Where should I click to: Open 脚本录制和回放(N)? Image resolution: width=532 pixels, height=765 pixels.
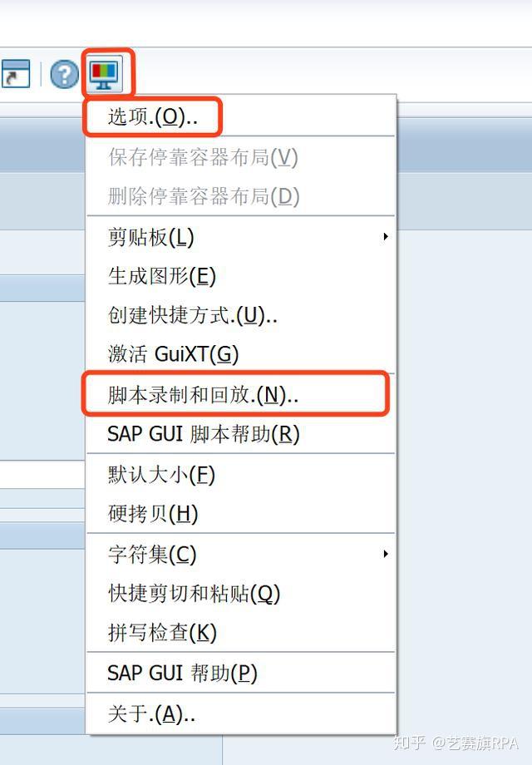click(x=241, y=394)
